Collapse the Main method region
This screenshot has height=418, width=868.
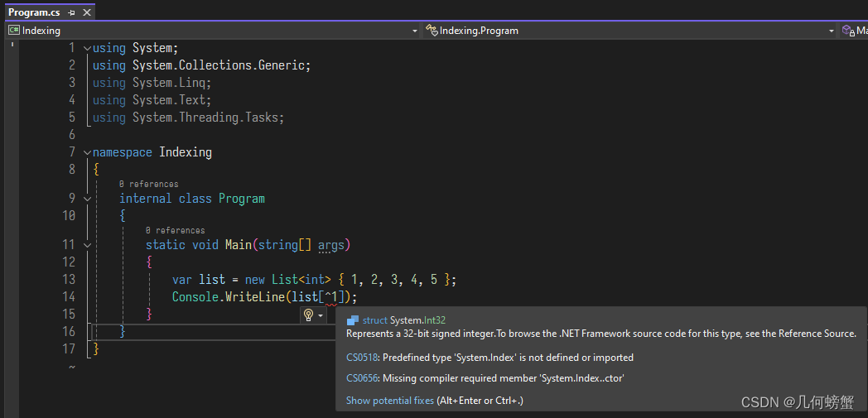click(87, 244)
